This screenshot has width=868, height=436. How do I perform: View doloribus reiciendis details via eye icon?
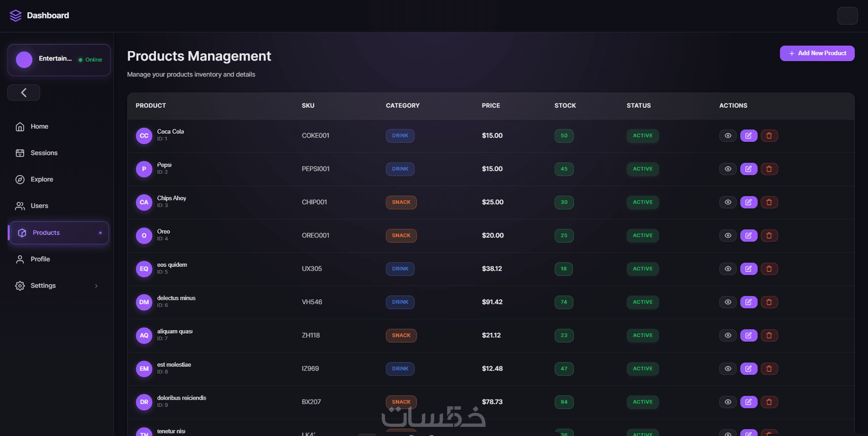pos(728,402)
